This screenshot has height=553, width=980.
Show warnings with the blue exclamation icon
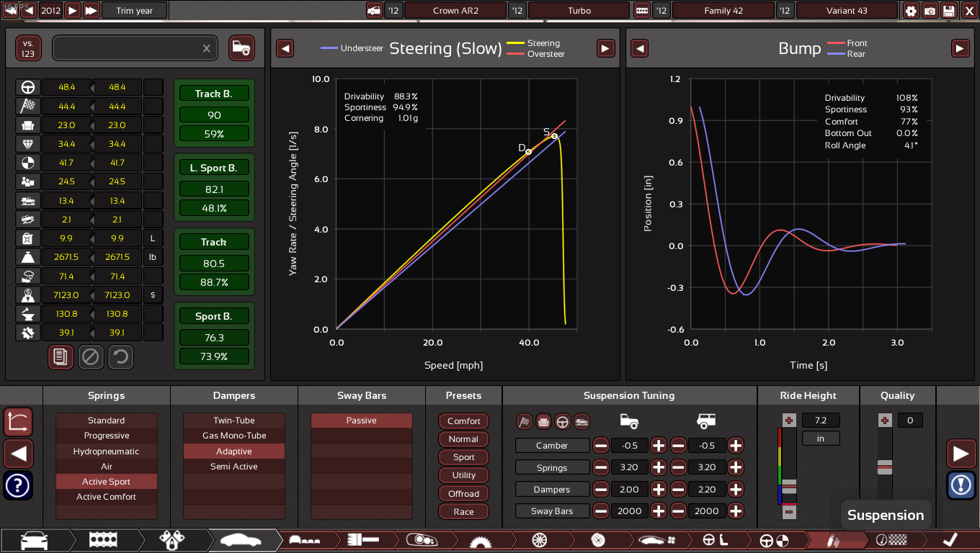click(x=961, y=485)
